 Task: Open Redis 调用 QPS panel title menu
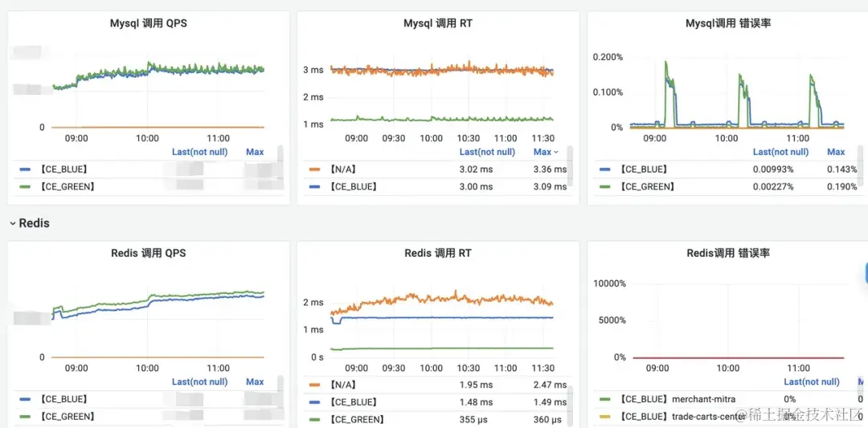tap(149, 254)
